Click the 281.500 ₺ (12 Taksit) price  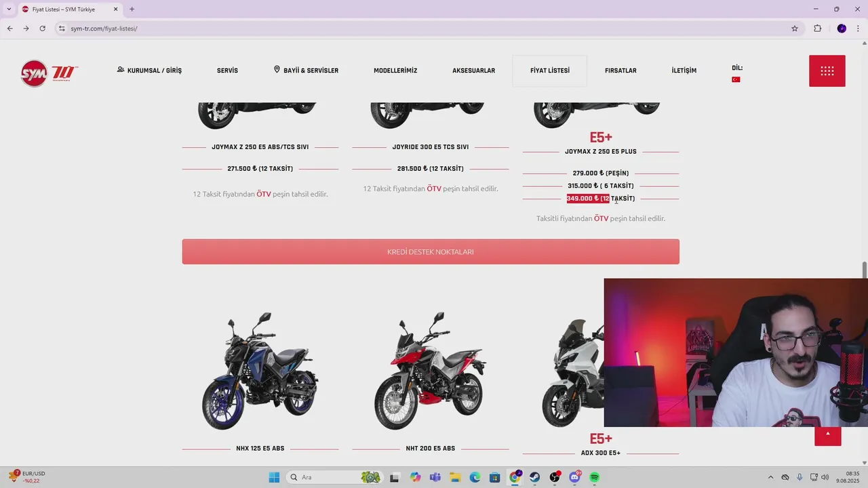tap(430, 169)
